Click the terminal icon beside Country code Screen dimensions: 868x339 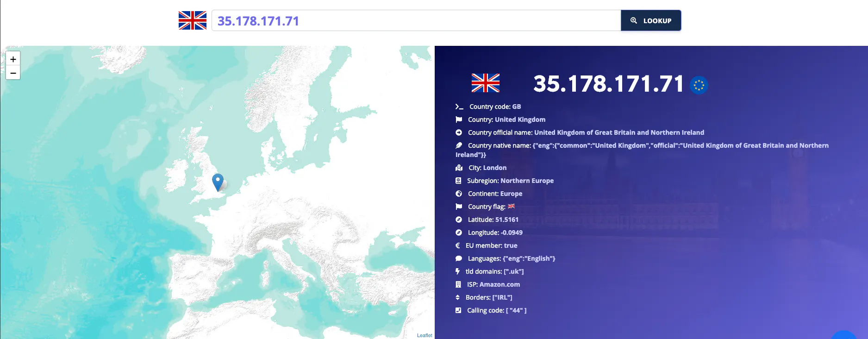[459, 107]
